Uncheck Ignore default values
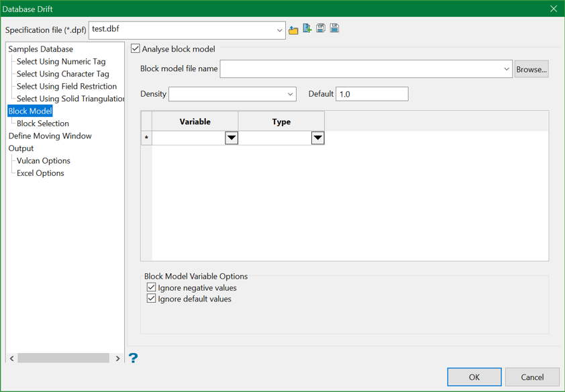 tap(152, 299)
